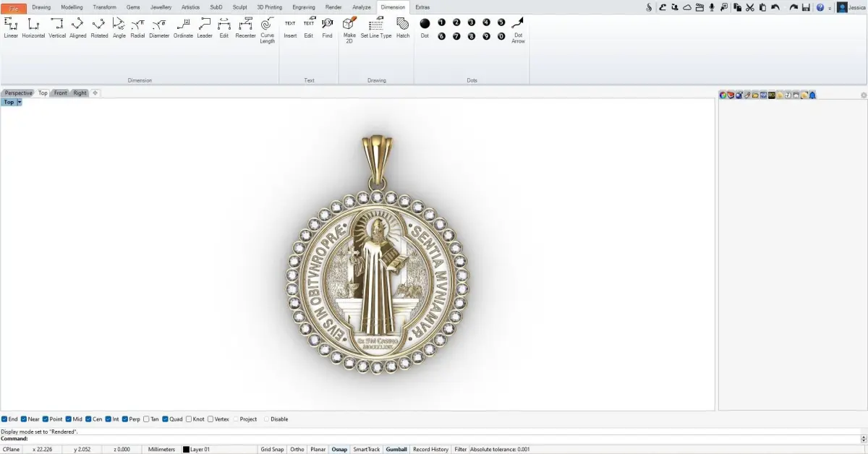Click the Set Line Type tool

pyautogui.click(x=376, y=27)
